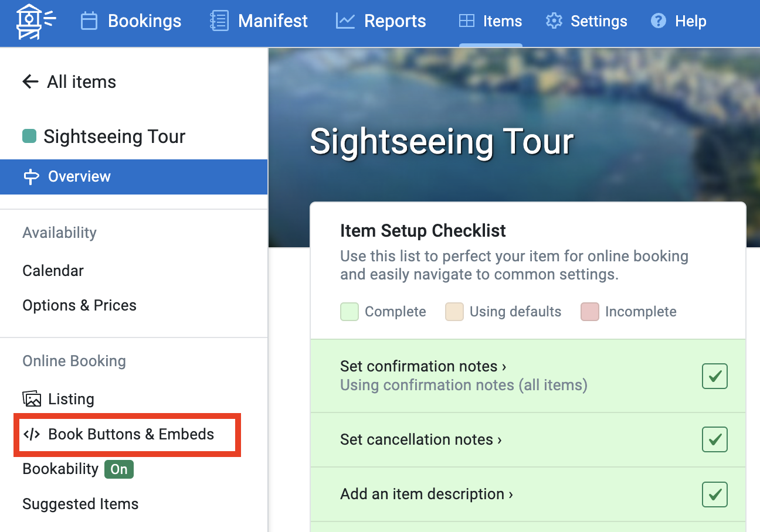This screenshot has width=760, height=532.
Task: Toggle the Bookability On badge
Action: tap(119, 469)
